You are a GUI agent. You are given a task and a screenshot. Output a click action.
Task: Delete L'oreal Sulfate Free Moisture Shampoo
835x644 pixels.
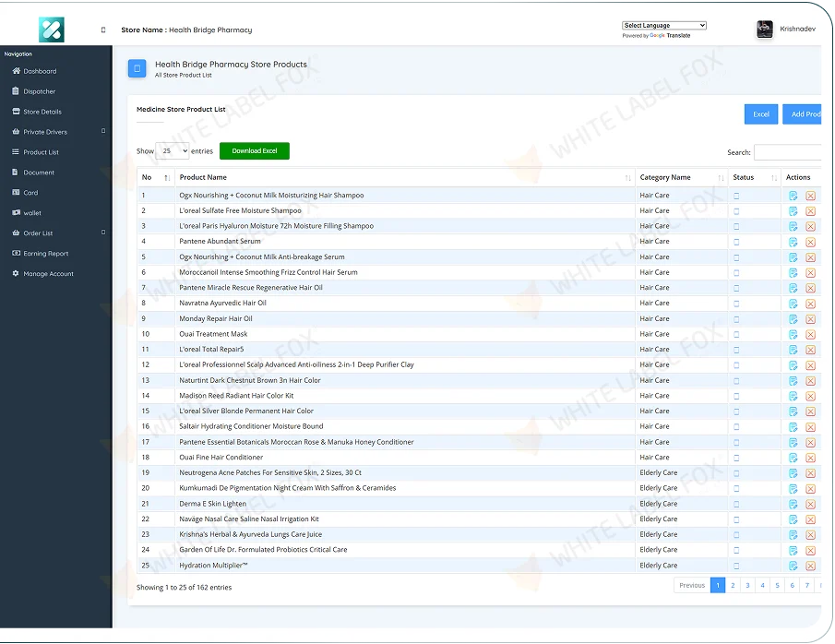[x=810, y=211]
